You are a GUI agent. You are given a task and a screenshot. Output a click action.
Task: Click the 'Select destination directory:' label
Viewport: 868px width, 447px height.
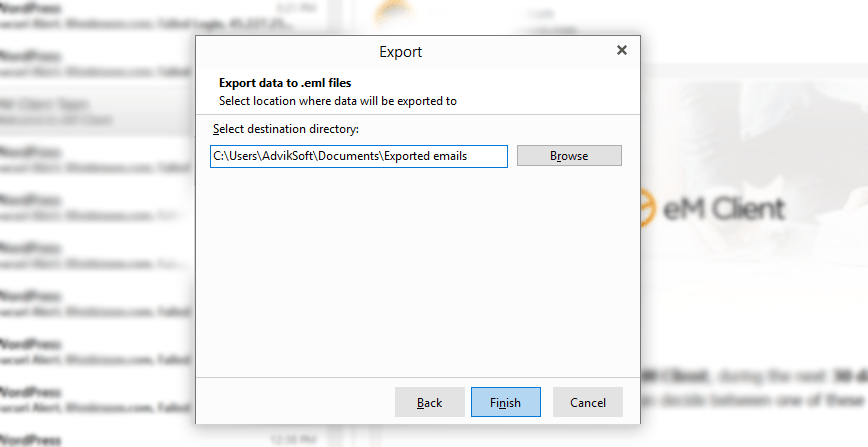click(x=286, y=129)
